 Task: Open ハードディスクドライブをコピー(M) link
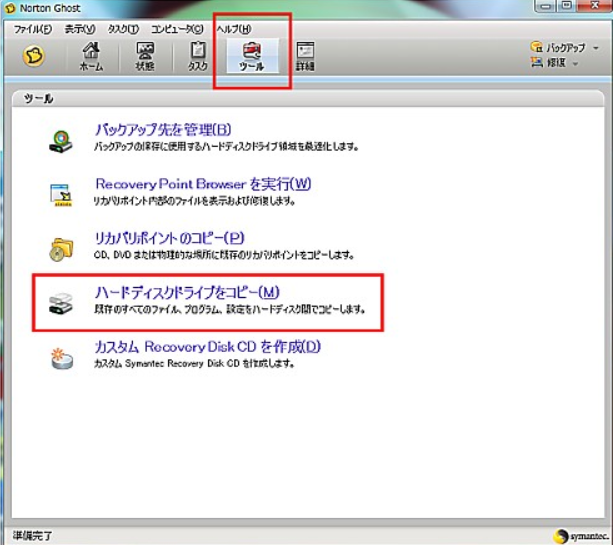coord(187,292)
